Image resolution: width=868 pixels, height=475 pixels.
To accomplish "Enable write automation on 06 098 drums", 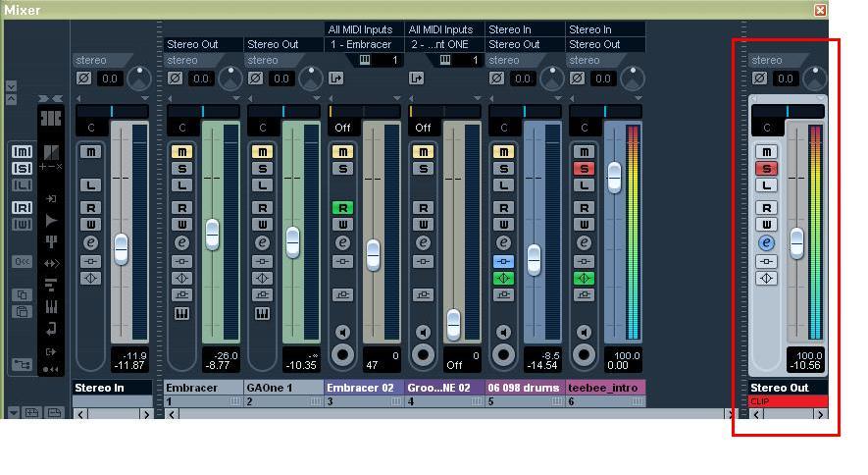I will coord(503,224).
